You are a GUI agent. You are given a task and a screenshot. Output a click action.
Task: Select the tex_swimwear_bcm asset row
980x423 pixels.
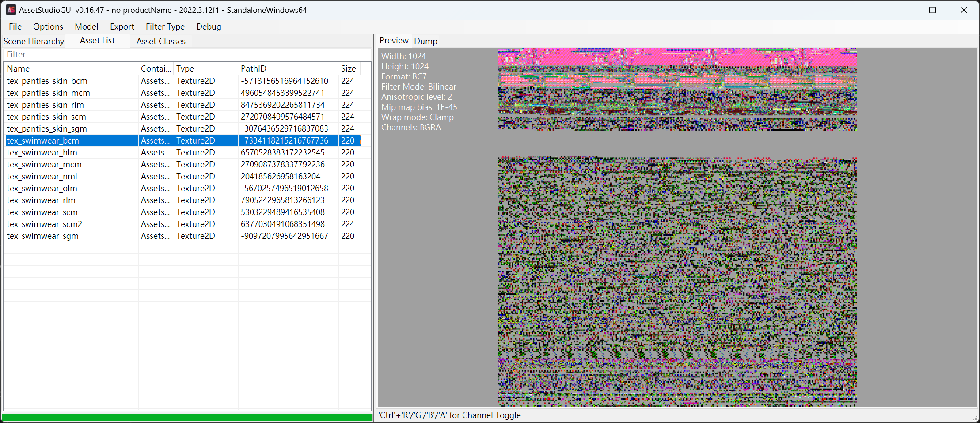(183, 140)
